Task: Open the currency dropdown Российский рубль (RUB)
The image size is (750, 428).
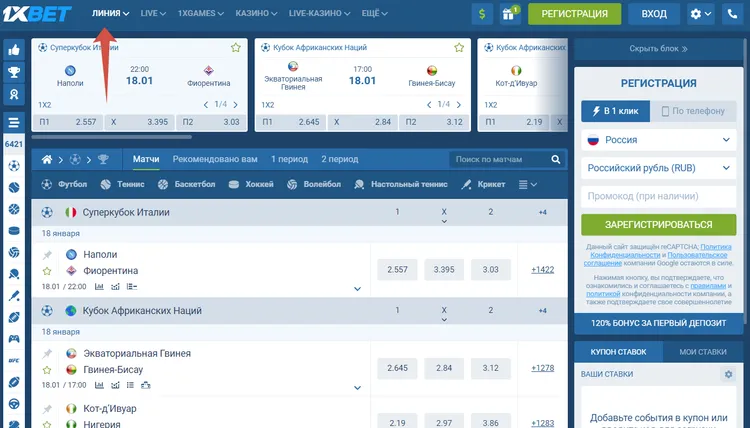Action: point(659,168)
